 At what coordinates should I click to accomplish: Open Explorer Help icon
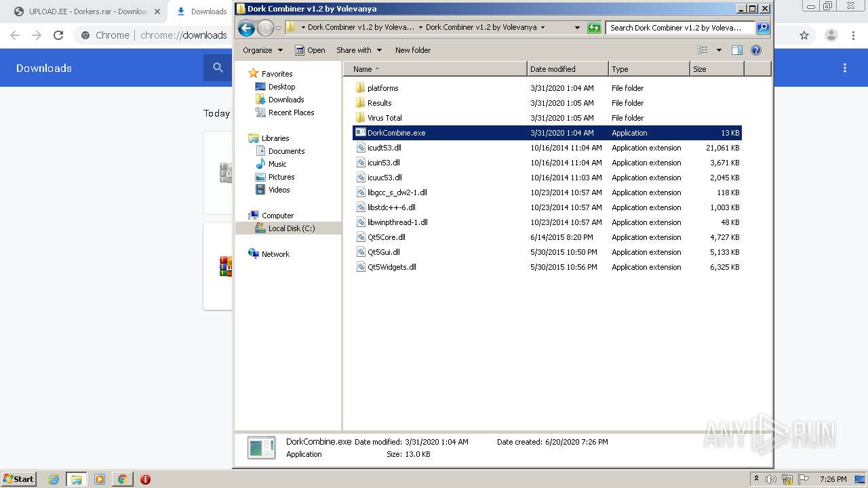[x=756, y=50]
